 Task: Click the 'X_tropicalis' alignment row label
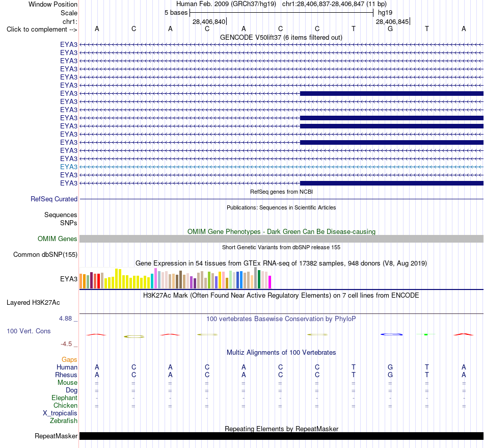[60, 413]
